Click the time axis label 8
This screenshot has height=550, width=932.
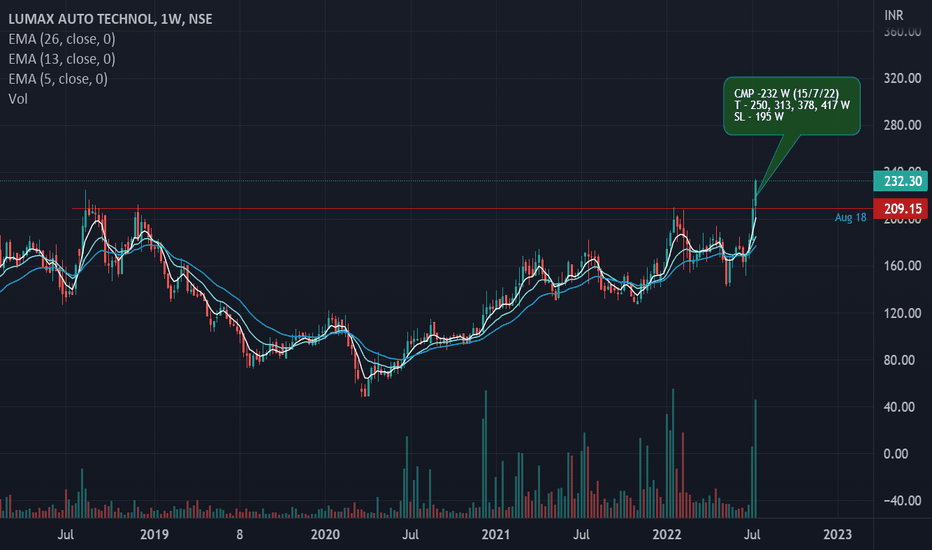[x=240, y=535]
